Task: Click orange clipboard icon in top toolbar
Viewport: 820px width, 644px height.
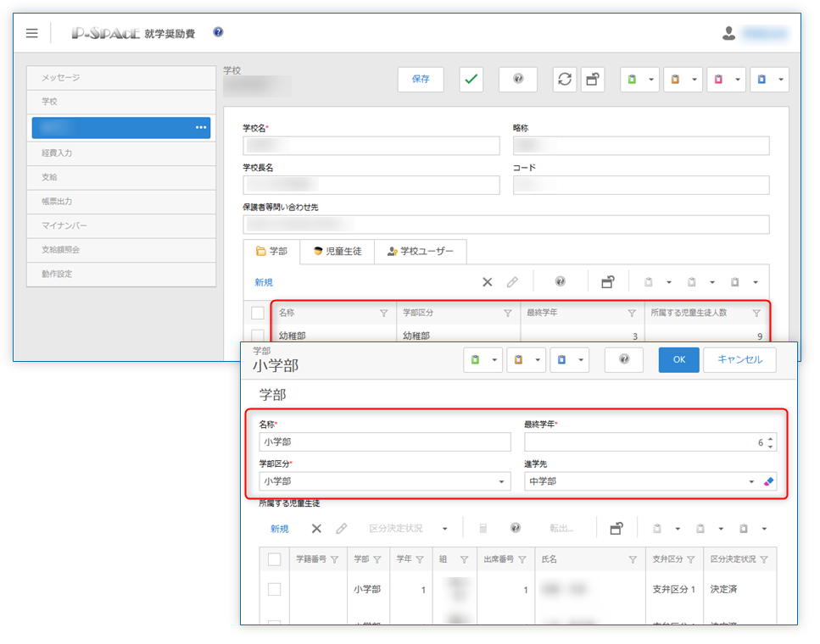Action: click(x=675, y=79)
